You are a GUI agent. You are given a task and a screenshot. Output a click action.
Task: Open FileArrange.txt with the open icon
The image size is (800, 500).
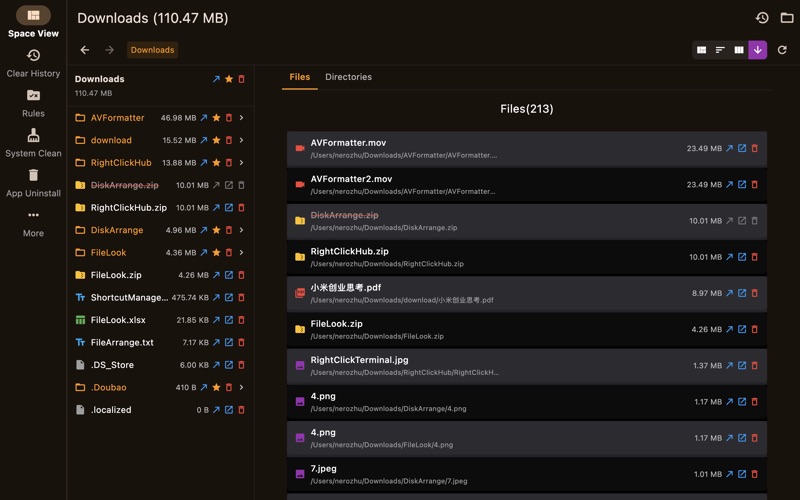pos(229,342)
